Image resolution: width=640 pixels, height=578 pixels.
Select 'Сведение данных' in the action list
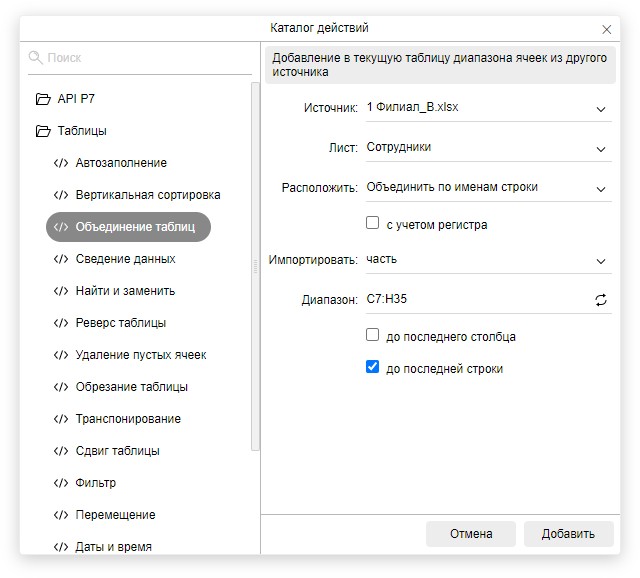125,259
